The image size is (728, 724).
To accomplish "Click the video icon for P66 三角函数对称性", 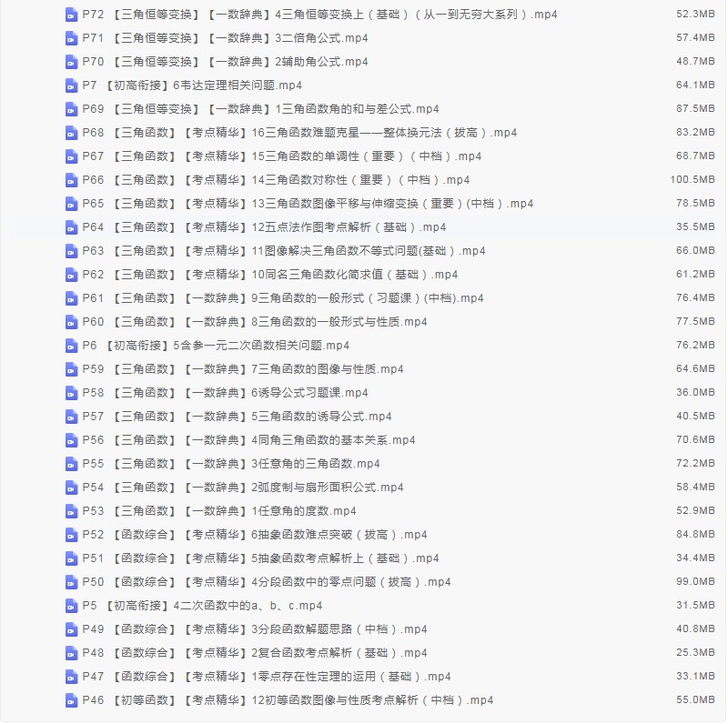I will point(71,180).
